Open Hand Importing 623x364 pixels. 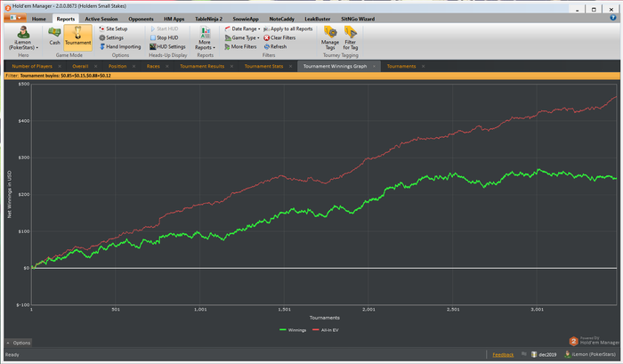click(x=120, y=46)
